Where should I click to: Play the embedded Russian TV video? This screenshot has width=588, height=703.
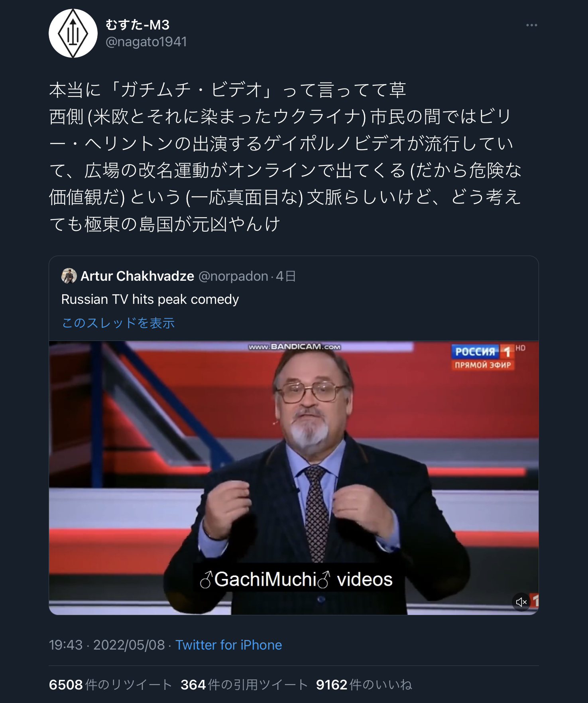[294, 478]
